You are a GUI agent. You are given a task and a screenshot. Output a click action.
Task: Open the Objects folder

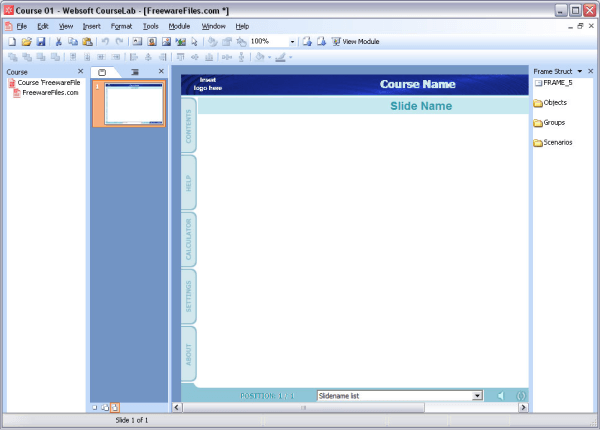tap(551, 103)
